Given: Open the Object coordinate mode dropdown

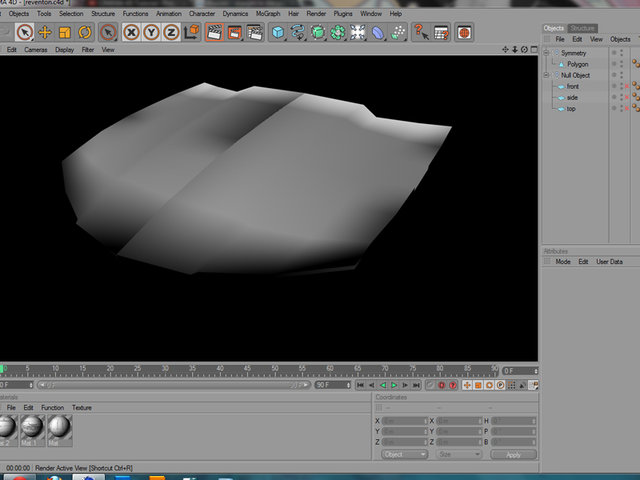Looking at the screenshot, I should pyautogui.click(x=404, y=454).
